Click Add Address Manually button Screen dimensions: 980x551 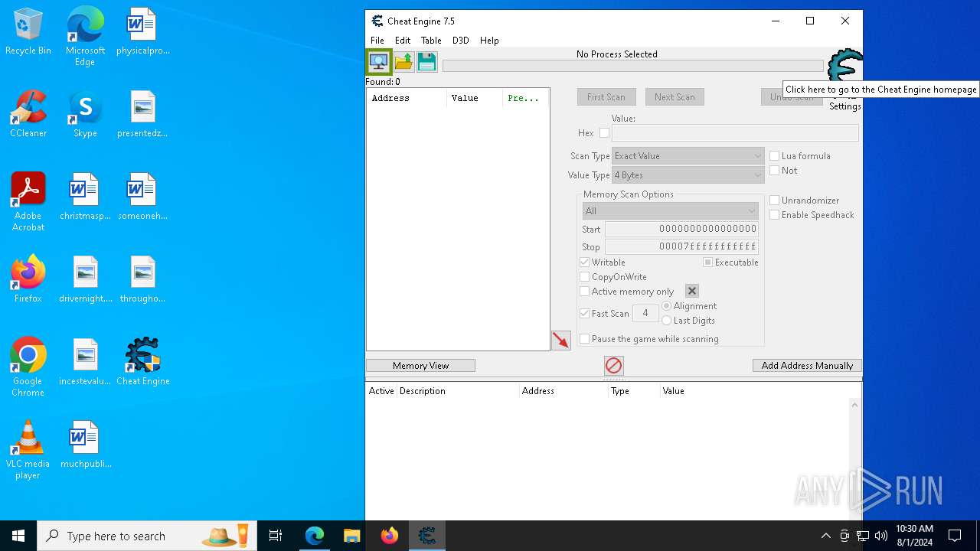pos(807,366)
